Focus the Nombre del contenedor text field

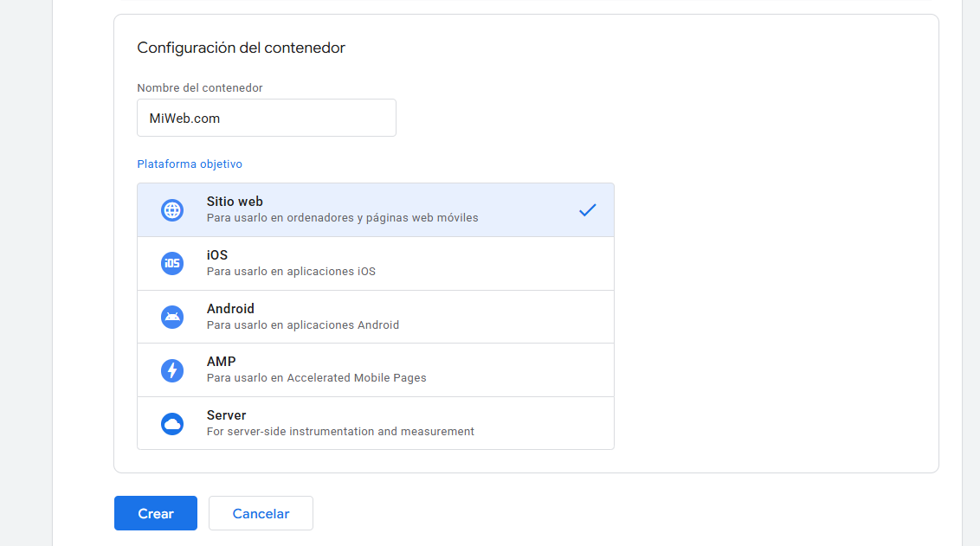coord(266,118)
